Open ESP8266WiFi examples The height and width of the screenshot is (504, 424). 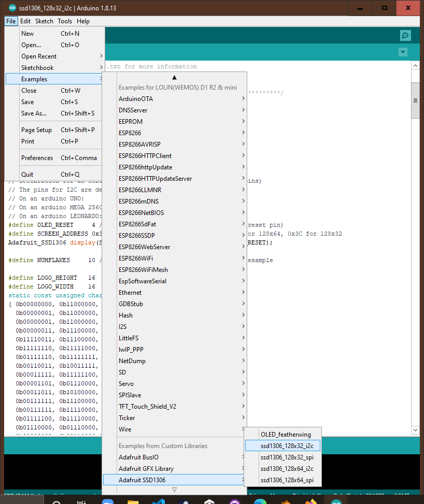[x=175, y=258]
